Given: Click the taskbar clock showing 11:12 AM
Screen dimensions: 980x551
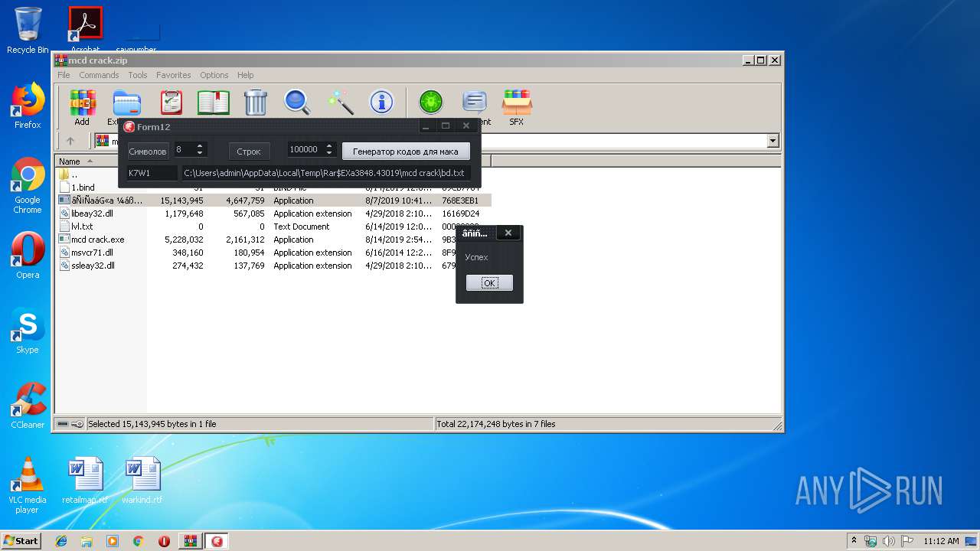Looking at the screenshot, I should 941,541.
